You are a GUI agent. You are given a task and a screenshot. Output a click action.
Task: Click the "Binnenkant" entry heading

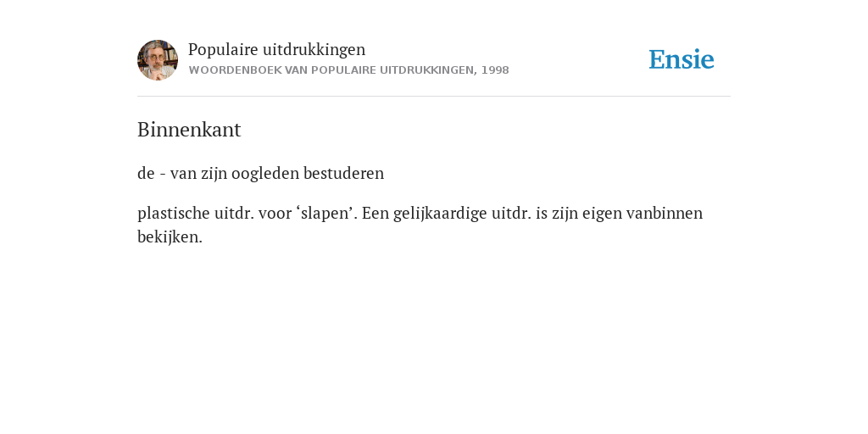(x=189, y=130)
